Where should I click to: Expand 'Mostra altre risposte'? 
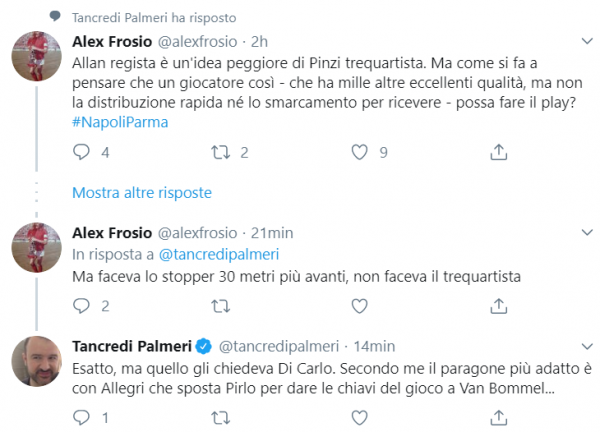142,192
